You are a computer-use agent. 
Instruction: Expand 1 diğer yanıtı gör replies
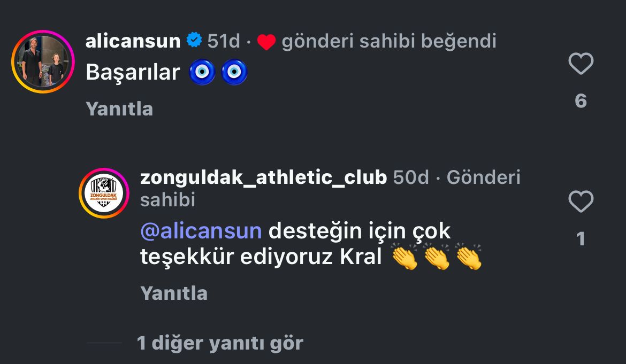[220, 343]
